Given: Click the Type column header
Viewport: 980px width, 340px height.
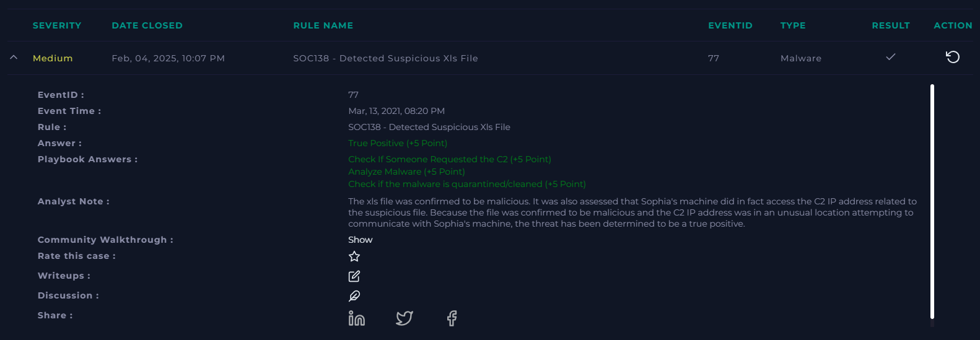Looking at the screenshot, I should (x=793, y=25).
